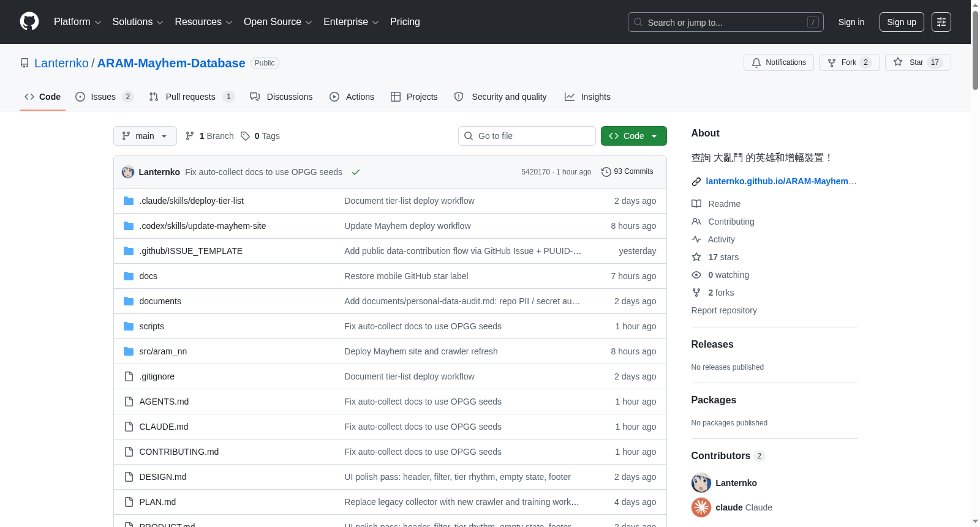Expand the Platform menu
Screen dimensions: 980x527
[78, 22]
